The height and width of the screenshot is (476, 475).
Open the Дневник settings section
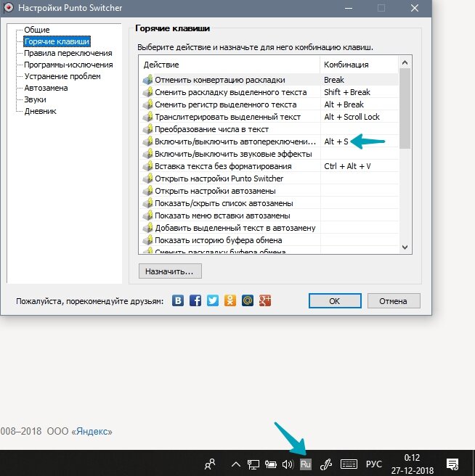[40, 111]
